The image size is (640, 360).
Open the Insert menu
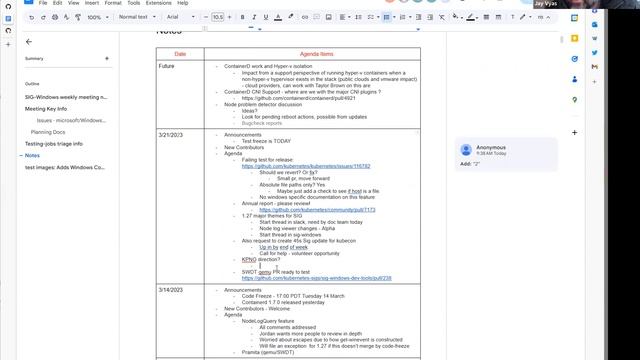tap(92, 3)
